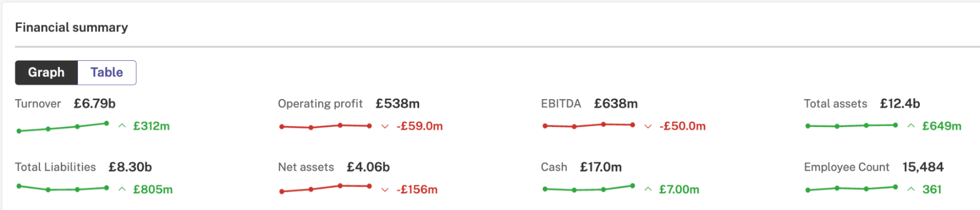Click the Total Liabilities sparkline chart
The height and width of the screenshot is (210, 980).
click(x=63, y=188)
